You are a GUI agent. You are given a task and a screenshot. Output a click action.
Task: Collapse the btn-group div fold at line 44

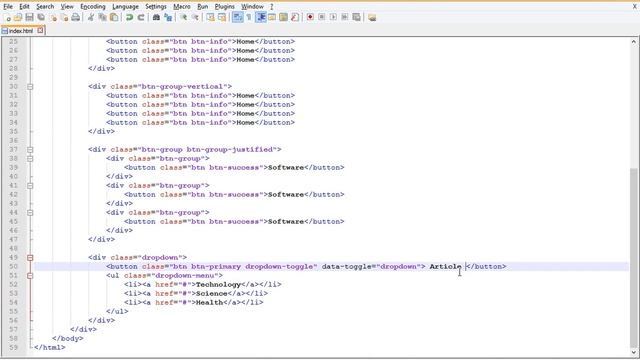[x=30, y=213]
